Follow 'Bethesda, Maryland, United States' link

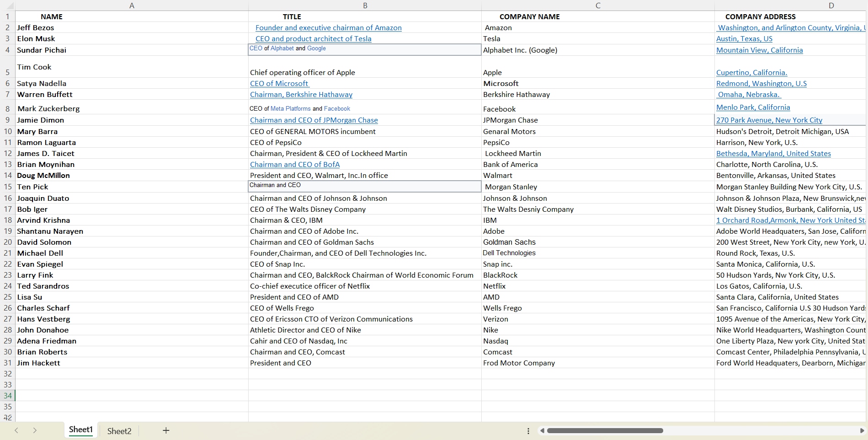(x=773, y=154)
